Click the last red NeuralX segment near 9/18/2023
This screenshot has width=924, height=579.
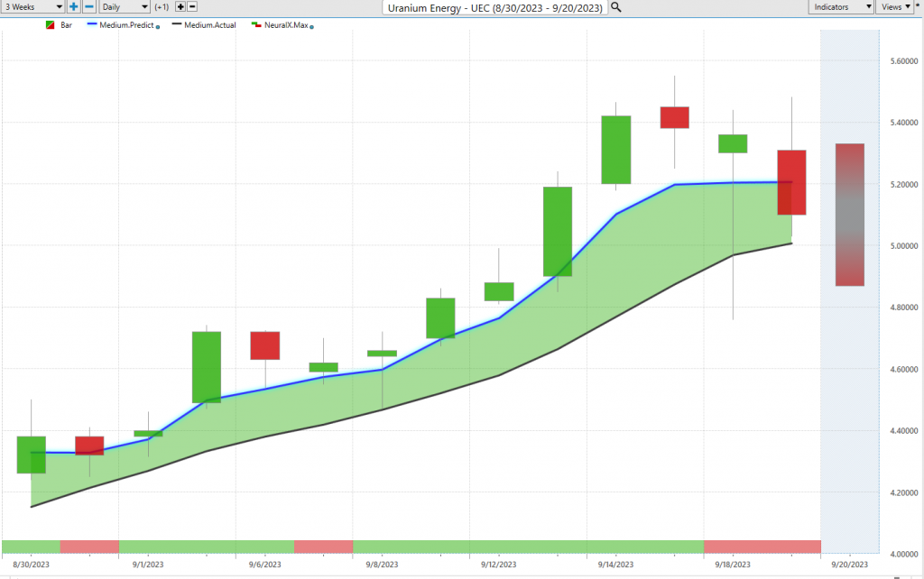[x=762, y=547]
